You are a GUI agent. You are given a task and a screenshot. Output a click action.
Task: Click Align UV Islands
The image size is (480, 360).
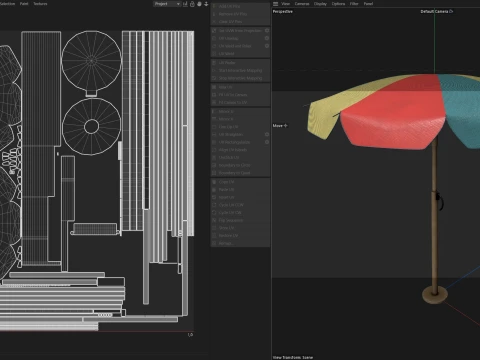tap(240, 150)
